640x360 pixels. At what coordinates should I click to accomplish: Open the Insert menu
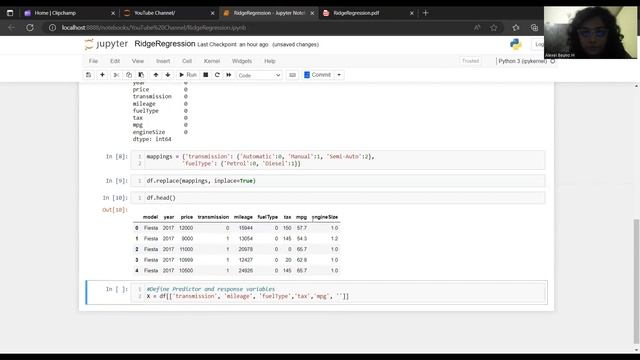[163, 61]
